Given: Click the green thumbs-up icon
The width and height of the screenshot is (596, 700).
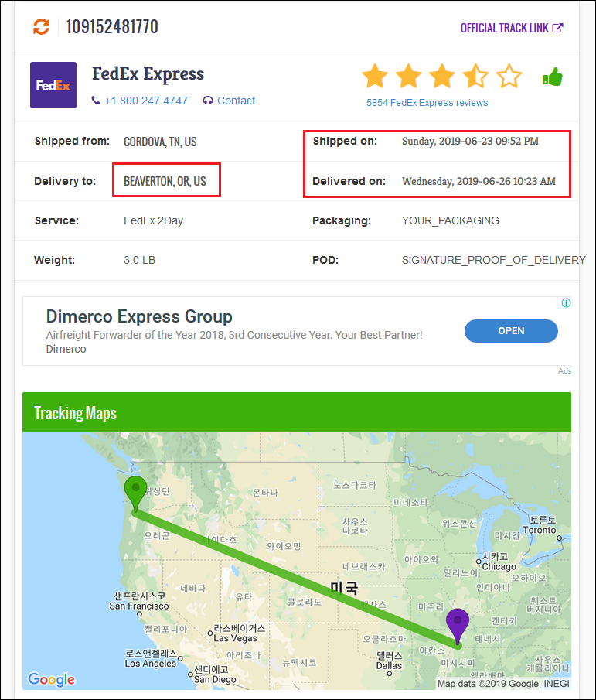Looking at the screenshot, I should [553, 77].
